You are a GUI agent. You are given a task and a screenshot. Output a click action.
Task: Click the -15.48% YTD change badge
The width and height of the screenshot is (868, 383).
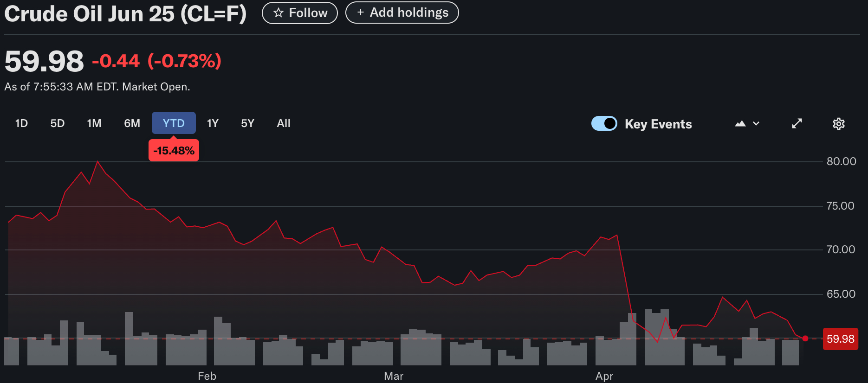[174, 151]
